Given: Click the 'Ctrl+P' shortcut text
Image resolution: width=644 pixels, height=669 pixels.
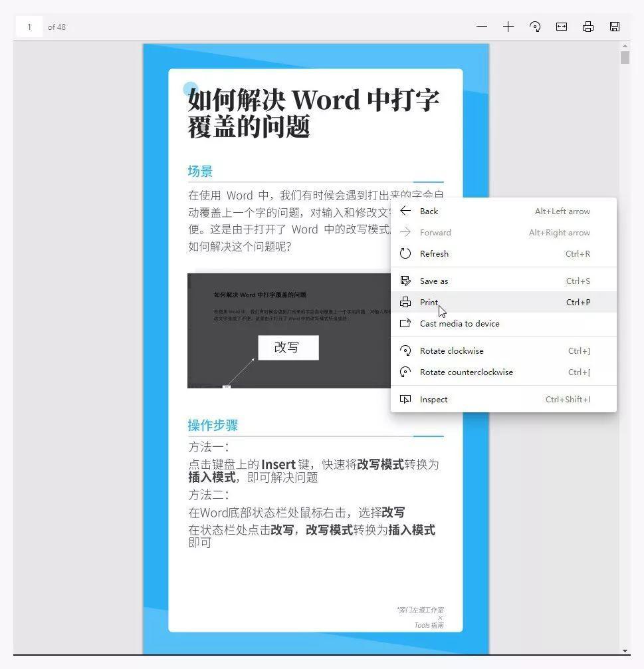Looking at the screenshot, I should pyautogui.click(x=578, y=302).
